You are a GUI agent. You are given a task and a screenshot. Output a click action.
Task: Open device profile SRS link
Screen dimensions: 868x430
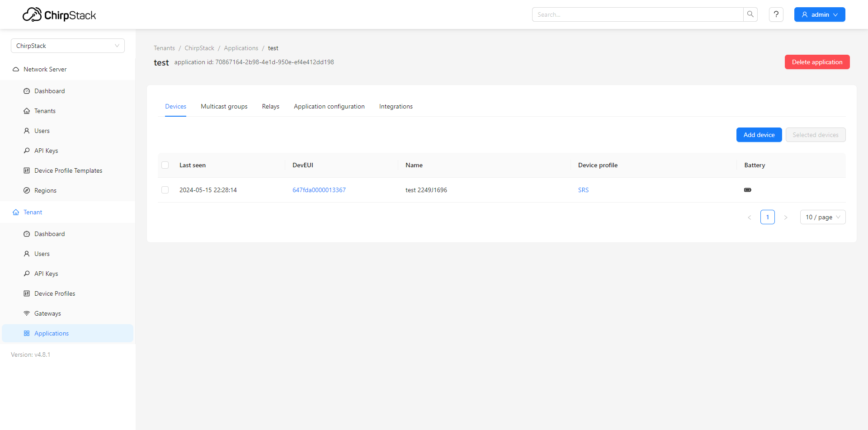point(583,190)
